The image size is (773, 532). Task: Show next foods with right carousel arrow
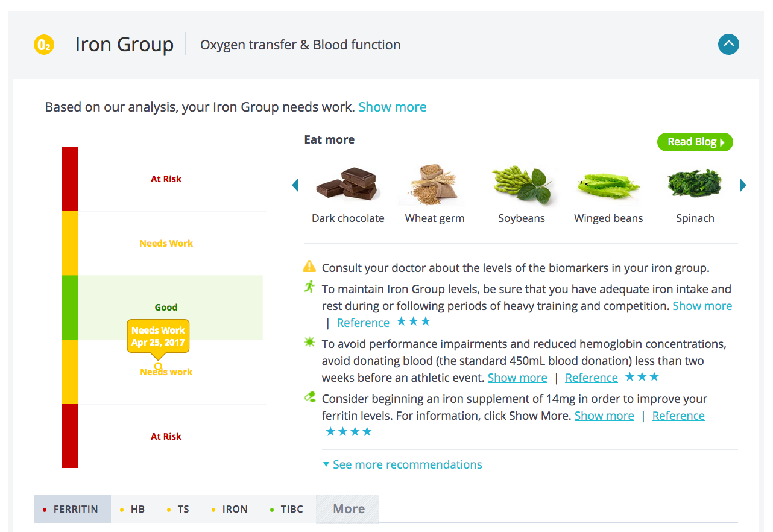pos(743,185)
